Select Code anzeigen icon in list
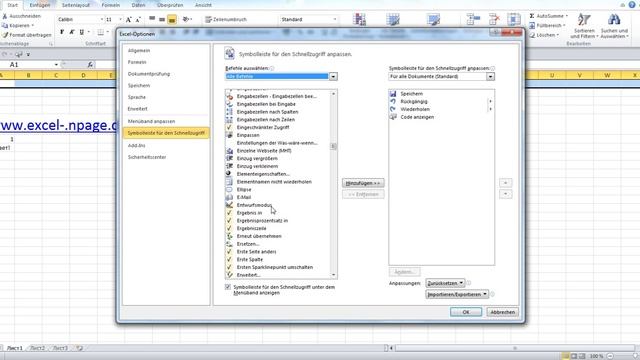 click(393, 117)
